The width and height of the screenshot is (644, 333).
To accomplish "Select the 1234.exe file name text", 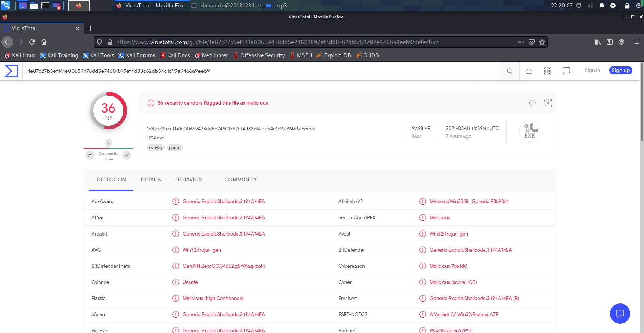I will point(156,138).
